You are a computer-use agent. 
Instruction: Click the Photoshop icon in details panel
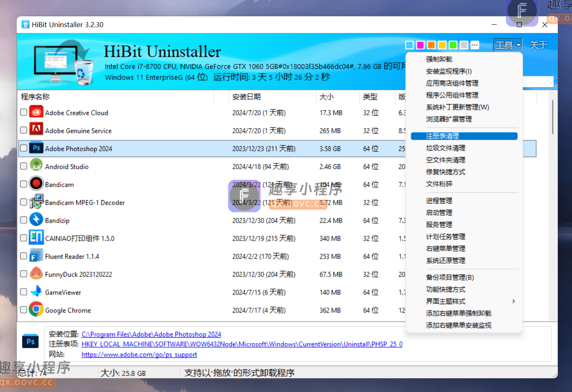coord(31,342)
